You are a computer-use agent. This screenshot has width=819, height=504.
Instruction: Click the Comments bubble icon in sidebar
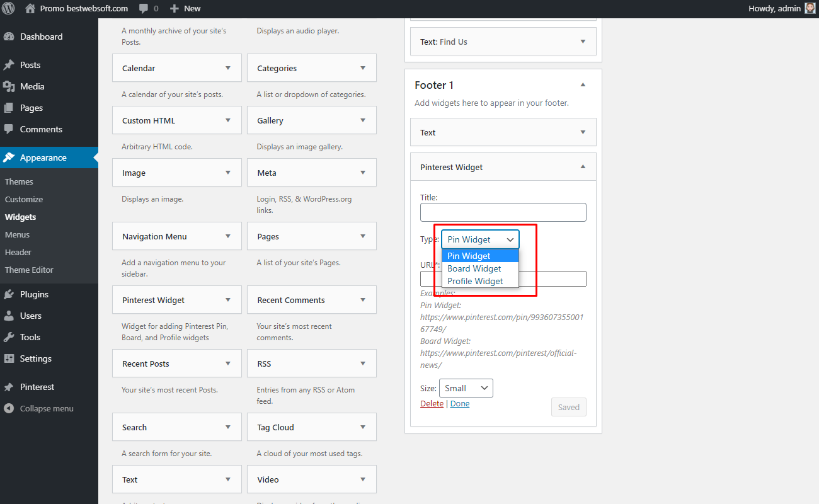coord(9,129)
